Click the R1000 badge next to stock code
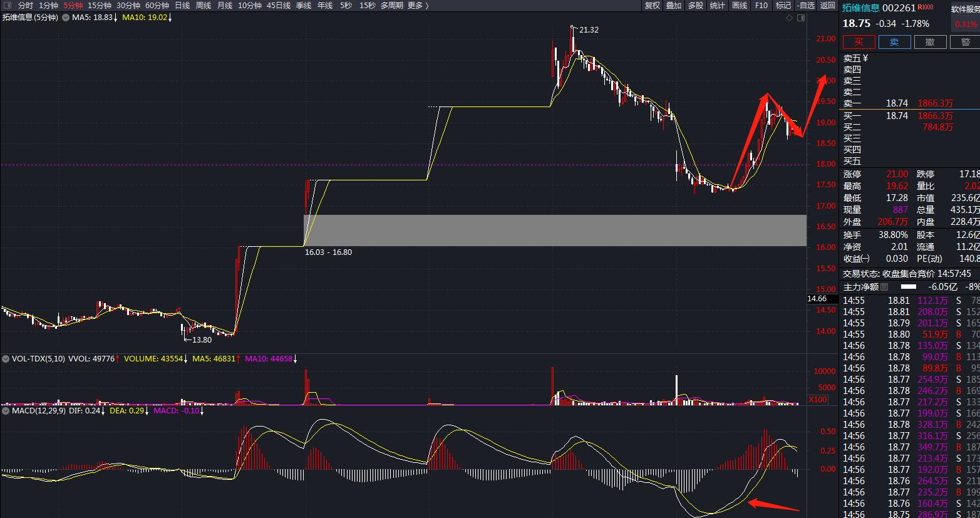This screenshot has height=518, width=980. 926,8
